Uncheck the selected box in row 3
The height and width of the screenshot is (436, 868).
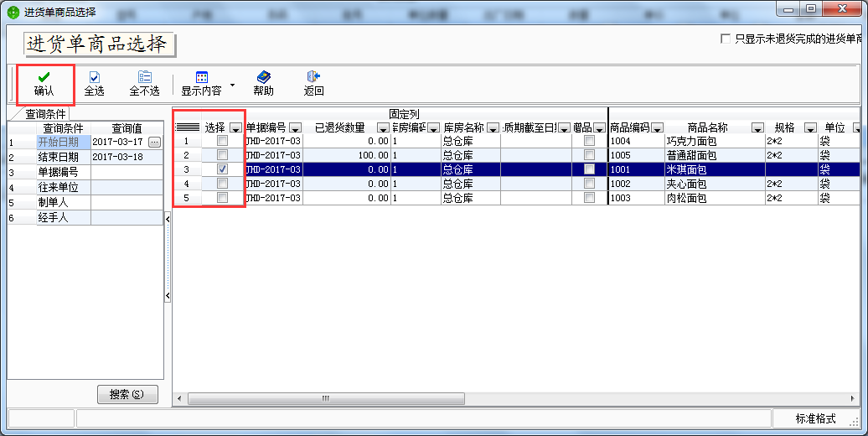pyautogui.click(x=222, y=169)
